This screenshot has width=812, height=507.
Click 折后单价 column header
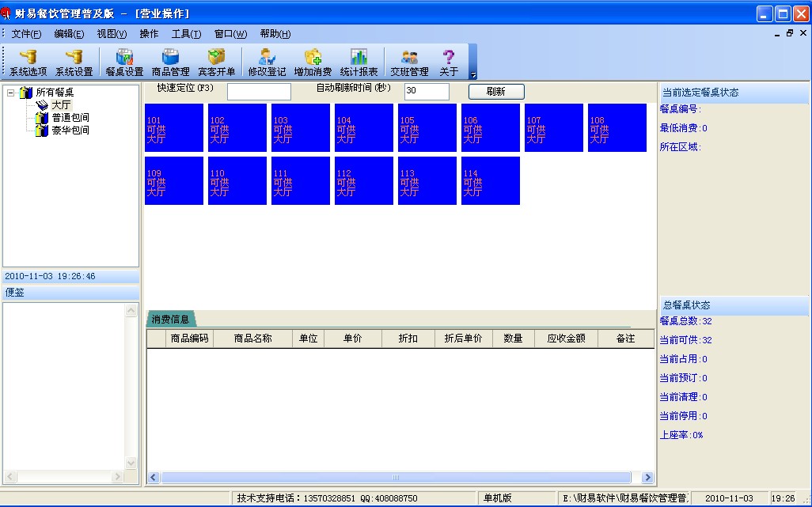point(464,339)
